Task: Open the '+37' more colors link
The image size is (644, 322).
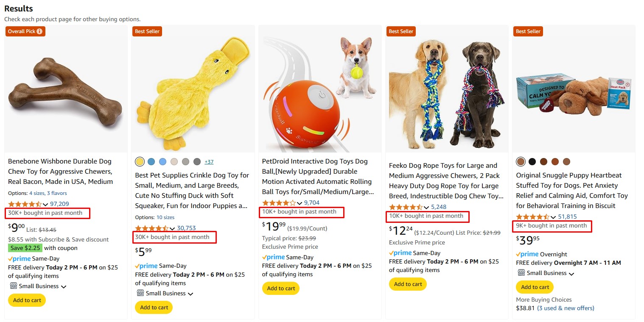Action: pyautogui.click(x=209, y=162)
